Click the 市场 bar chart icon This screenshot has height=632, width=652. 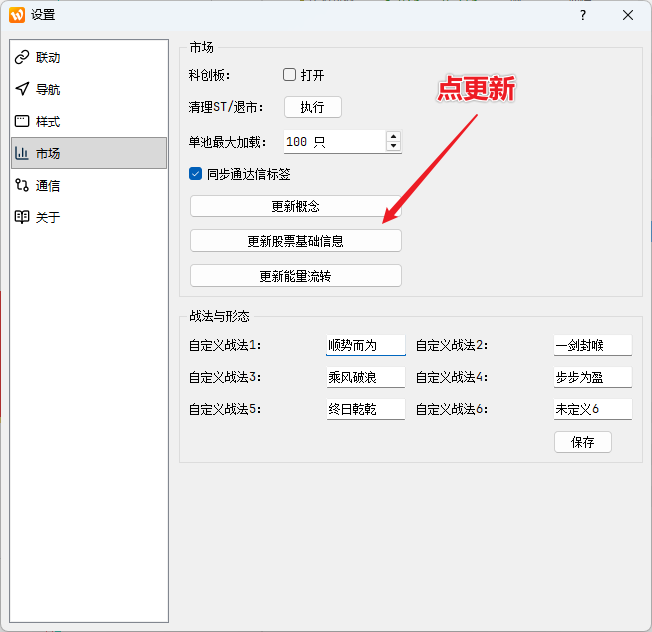coord(22,153)
